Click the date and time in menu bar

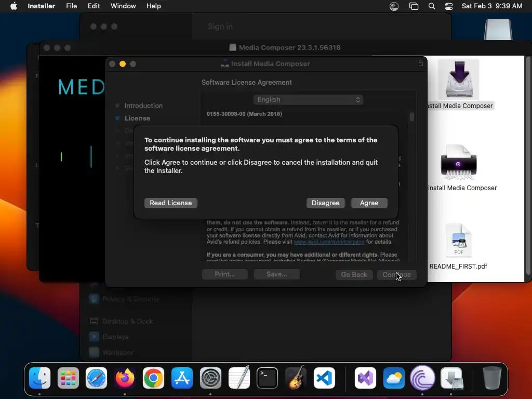(491, 6)
